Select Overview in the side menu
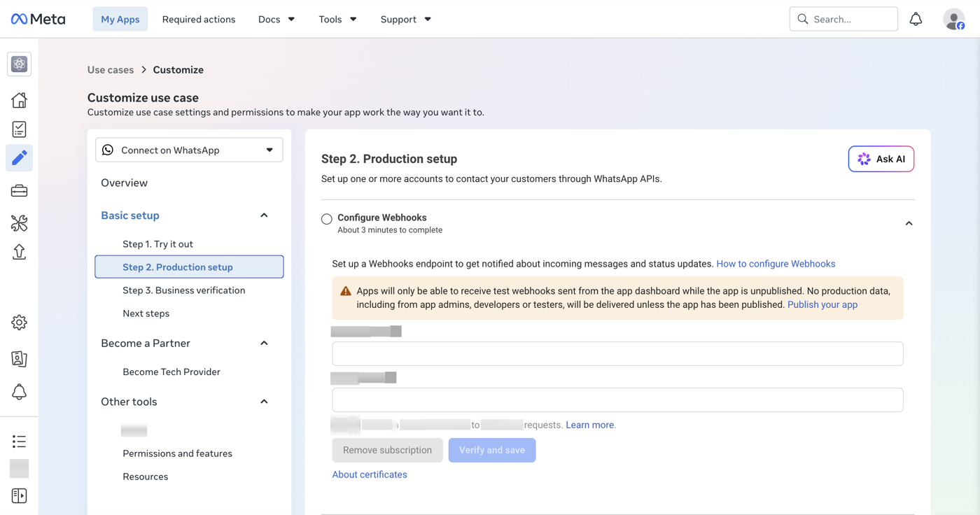 (124, 183)
